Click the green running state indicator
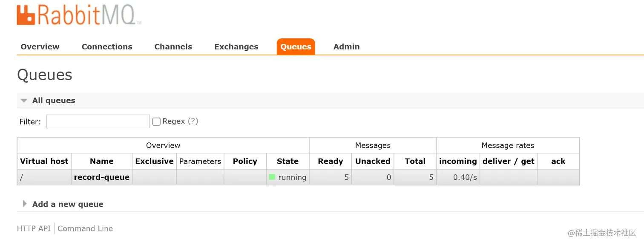Screen dimensions: 644x245 pyautogui.click(x=272, y=177)
